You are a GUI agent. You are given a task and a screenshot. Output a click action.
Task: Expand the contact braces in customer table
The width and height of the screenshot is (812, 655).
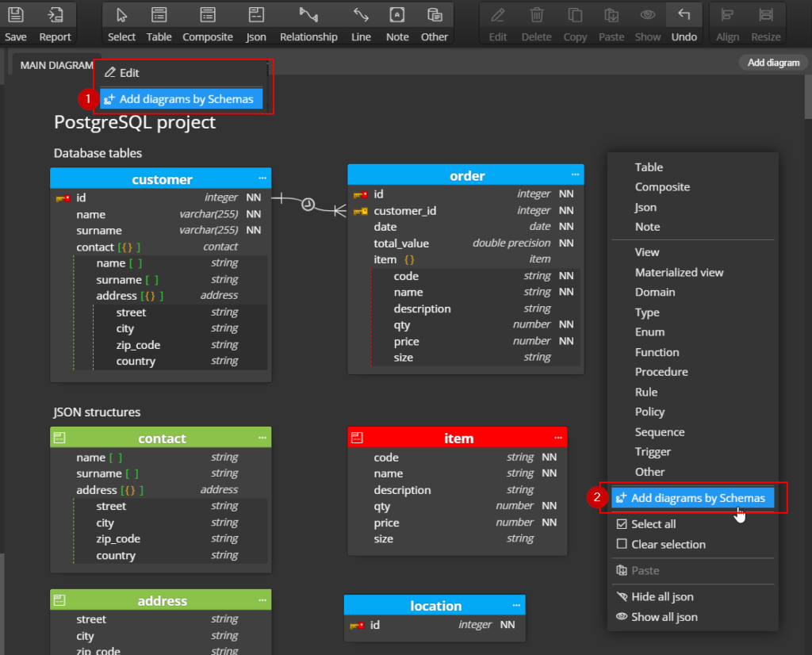click(x=129, y=247)
